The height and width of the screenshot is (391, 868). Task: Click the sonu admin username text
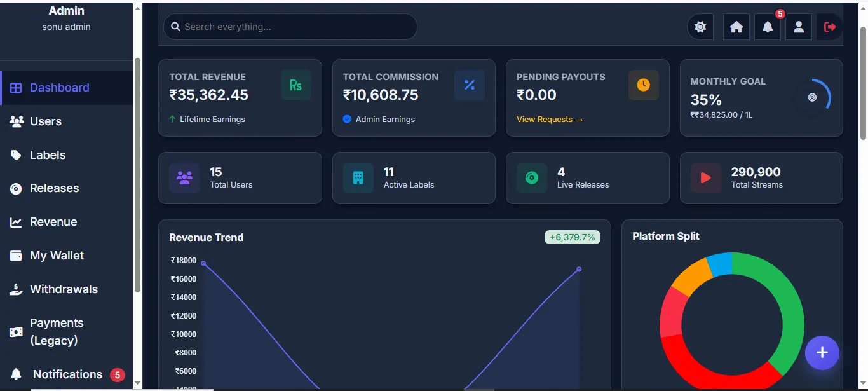[x=66, y=27]
